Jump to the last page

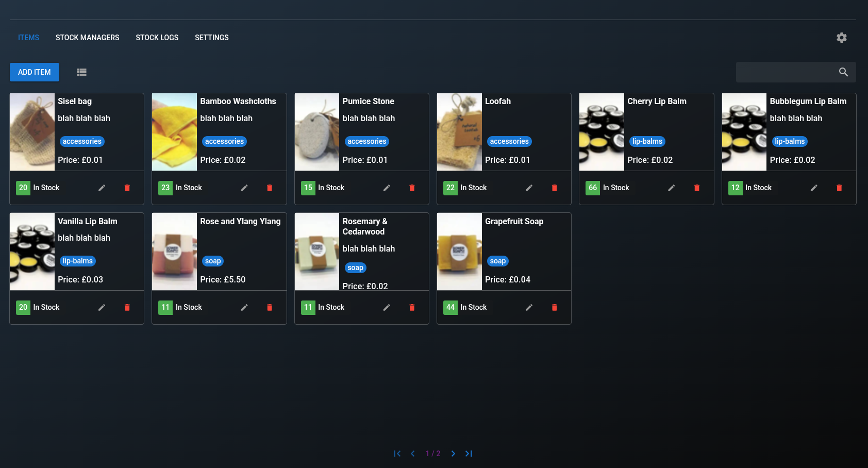(469, 454)
